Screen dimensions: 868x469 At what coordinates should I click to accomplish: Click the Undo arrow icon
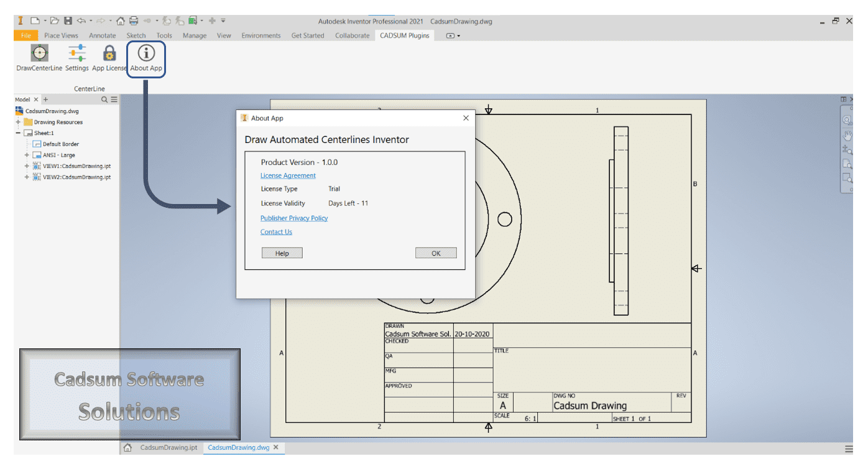tap(81, 21)
